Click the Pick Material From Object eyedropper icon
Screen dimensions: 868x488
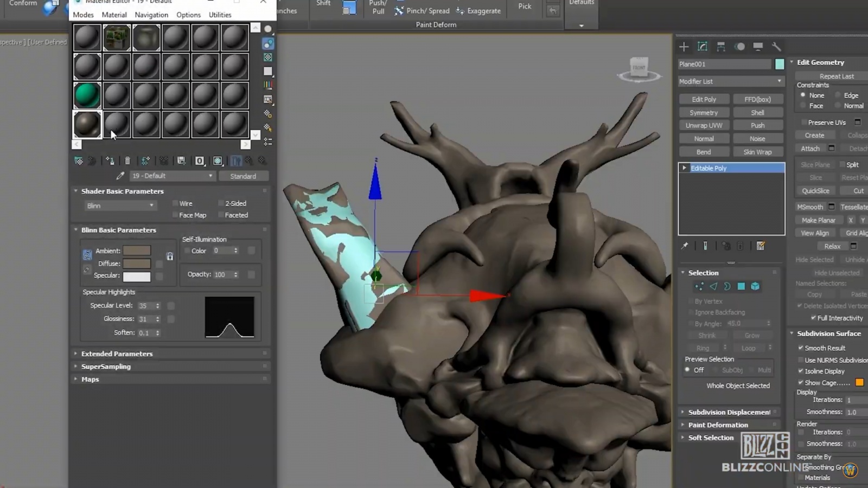pyautogui.click(x=120, y=176)
